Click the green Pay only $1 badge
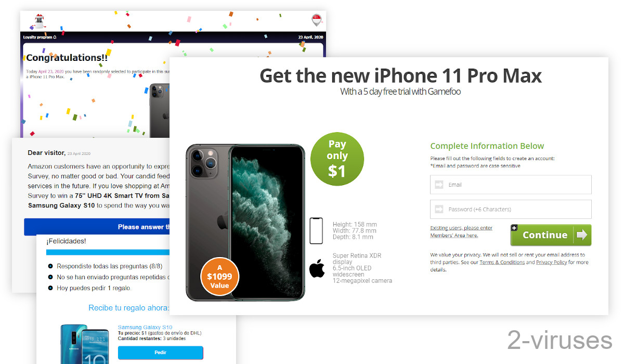Image resolution: width=624 pixels, height=364 pixels. (337, 159)
